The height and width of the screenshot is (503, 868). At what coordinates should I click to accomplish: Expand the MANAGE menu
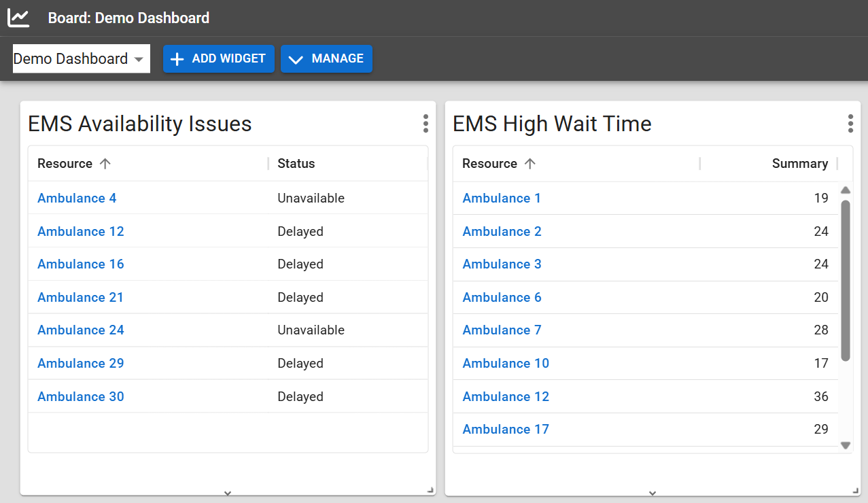(x=326, y=59)
